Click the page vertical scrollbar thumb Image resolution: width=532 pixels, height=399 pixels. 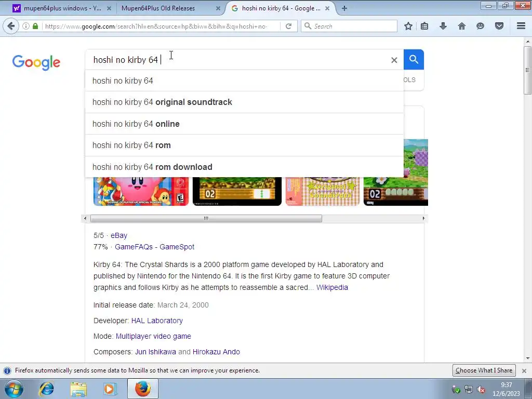528,70
